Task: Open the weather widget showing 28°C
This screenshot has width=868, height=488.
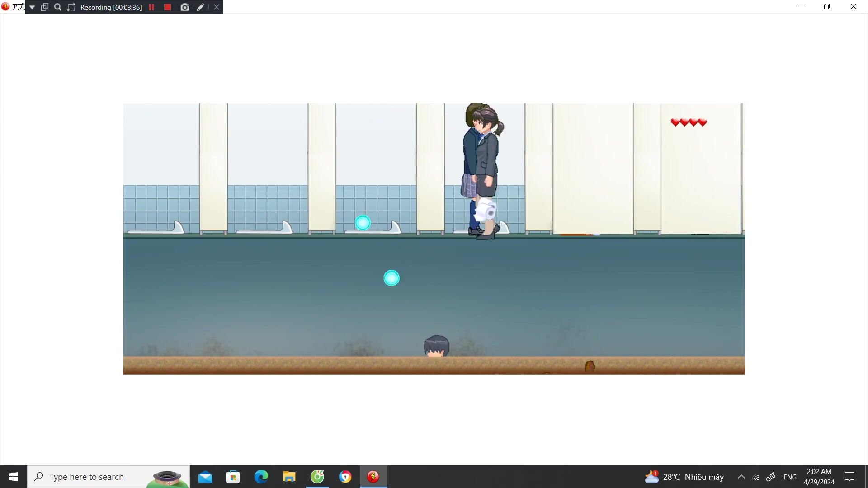Action: pos(684,477)
